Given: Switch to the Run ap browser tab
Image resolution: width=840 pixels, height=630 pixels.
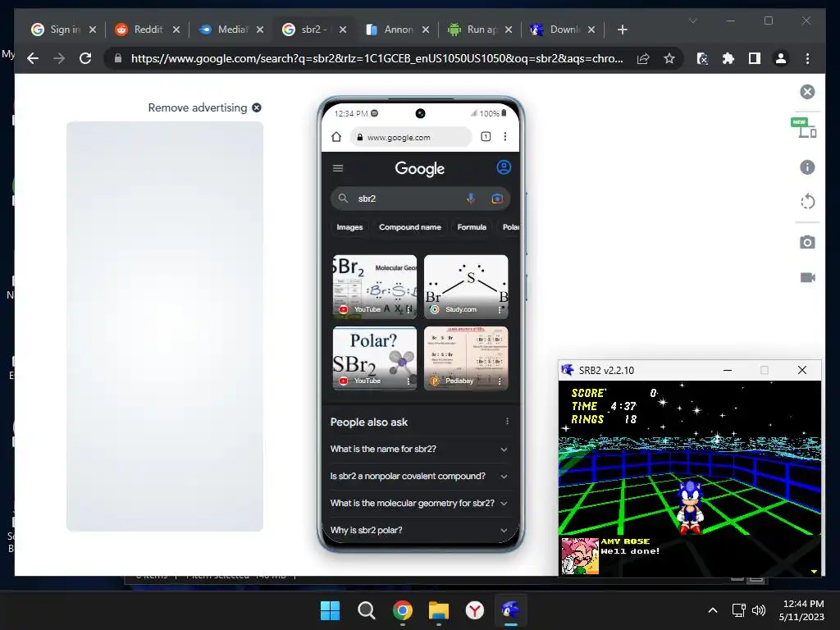Looking at the screenshot, I should point(481,30).
